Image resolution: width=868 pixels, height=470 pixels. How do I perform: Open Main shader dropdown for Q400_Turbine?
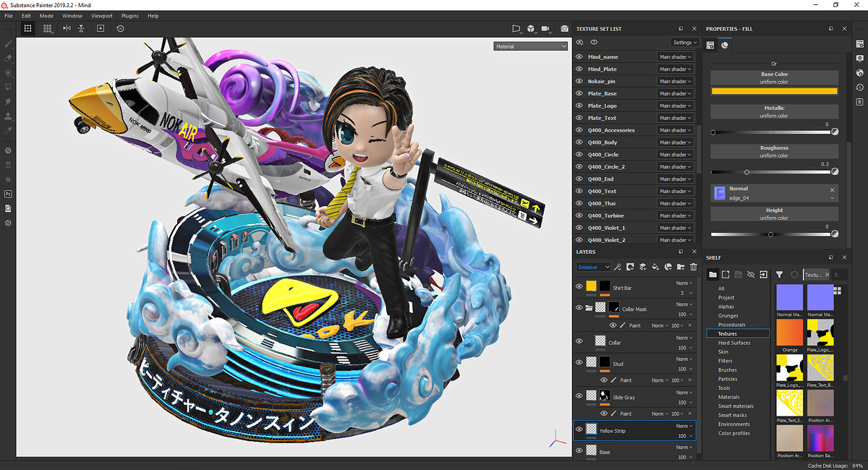pyautogui.click(x=676, y=215)
